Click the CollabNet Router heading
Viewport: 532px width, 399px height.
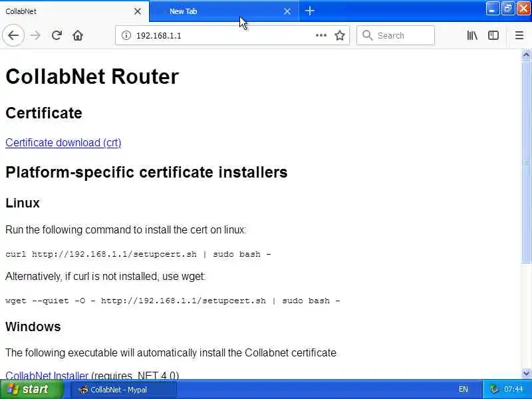pos(92,76)
